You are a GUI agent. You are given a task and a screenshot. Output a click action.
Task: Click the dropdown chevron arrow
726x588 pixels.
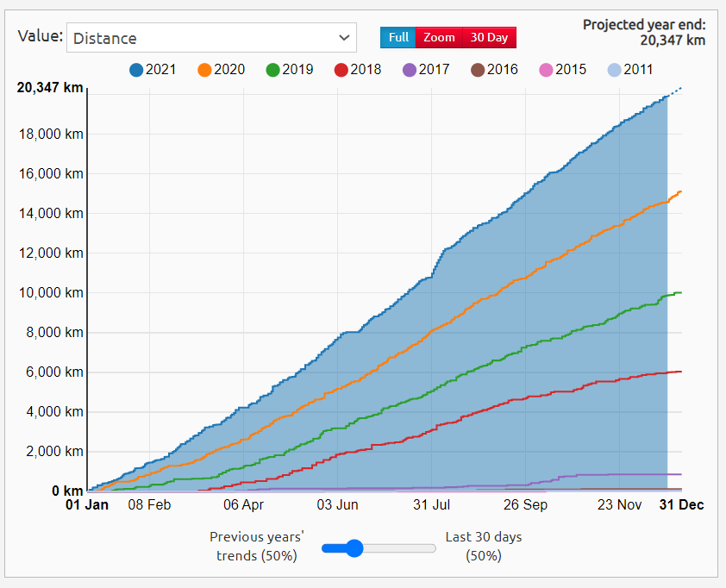pos(344,38)
